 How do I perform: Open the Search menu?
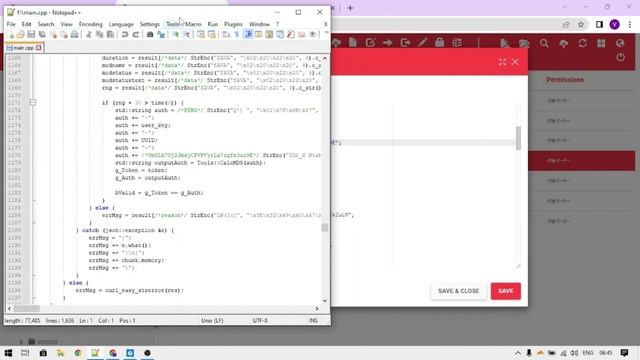coord(46,24)
